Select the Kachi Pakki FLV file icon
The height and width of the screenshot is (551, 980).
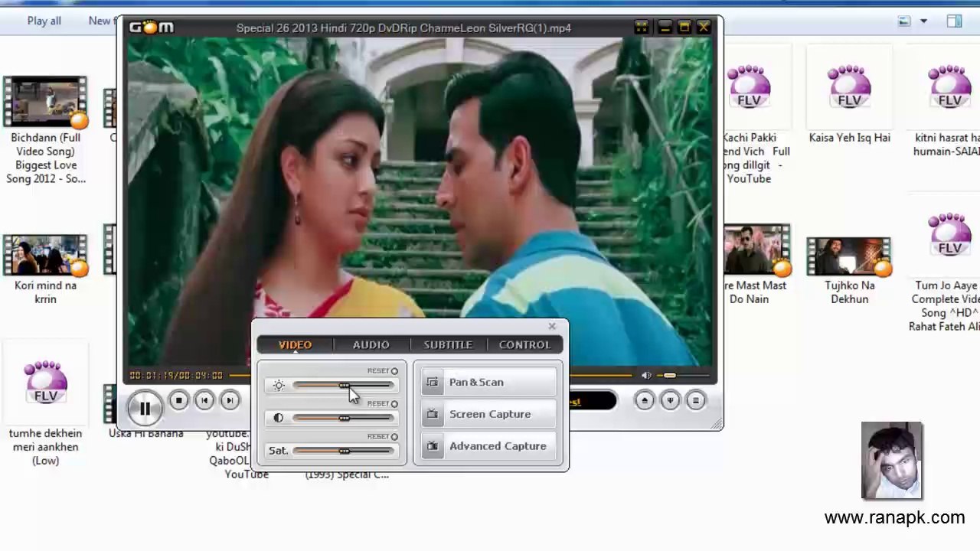point(748,87)
